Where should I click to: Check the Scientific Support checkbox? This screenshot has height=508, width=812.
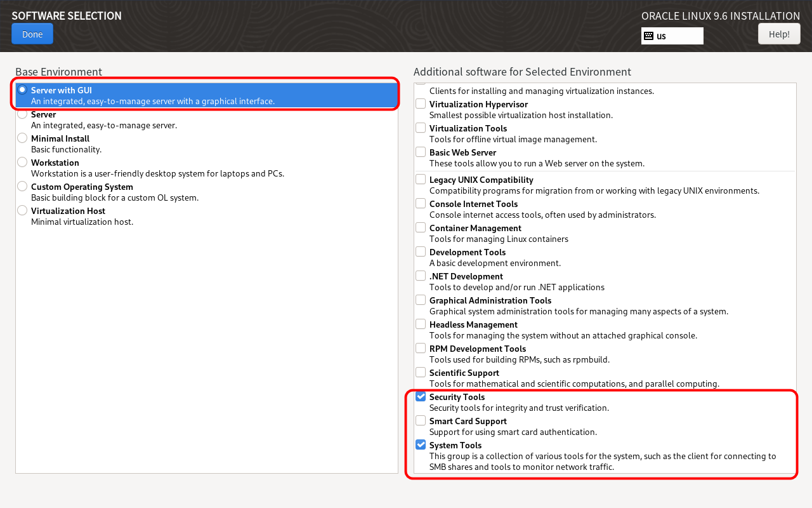[421, 372]
